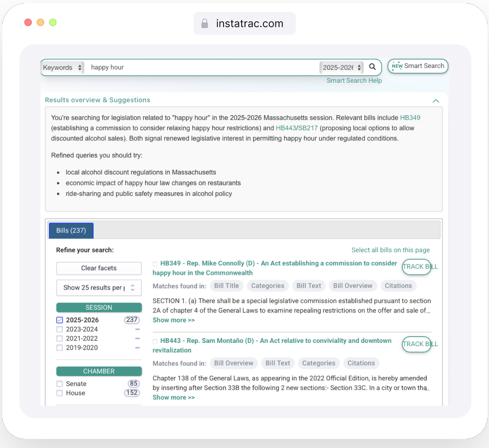
Task: Click Show more under HB349 text
Action: tap(174, 320)
